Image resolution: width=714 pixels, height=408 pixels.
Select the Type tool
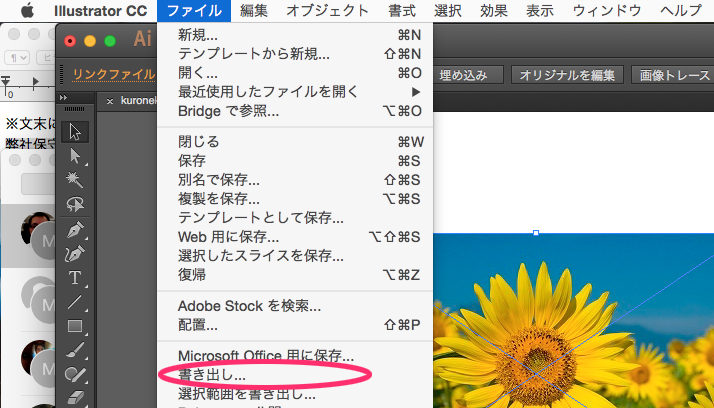75,278
